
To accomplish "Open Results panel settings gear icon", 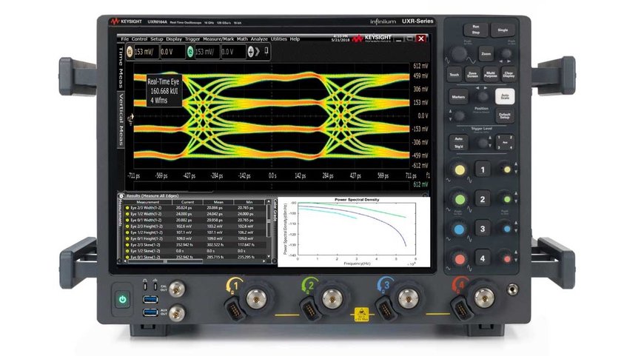I will (121, 196).
